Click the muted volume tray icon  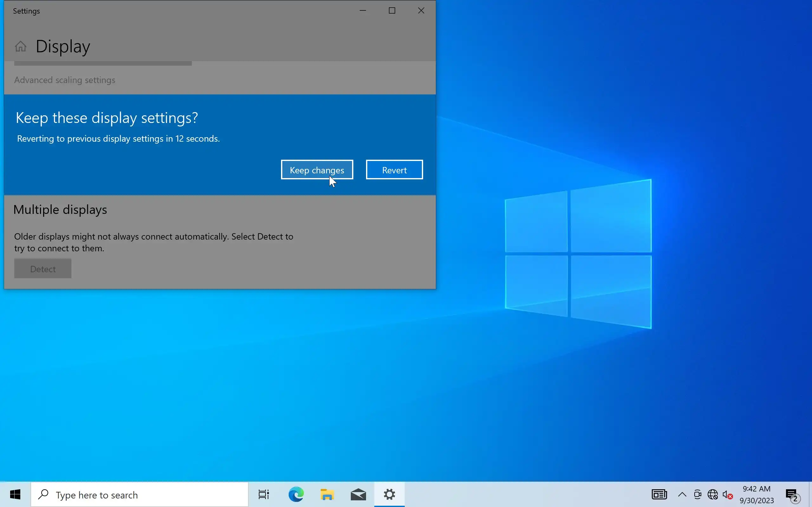[727, 495]
